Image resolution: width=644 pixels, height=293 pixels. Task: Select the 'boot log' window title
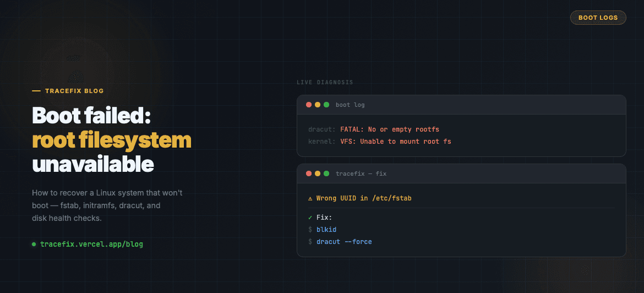(350, 105)
